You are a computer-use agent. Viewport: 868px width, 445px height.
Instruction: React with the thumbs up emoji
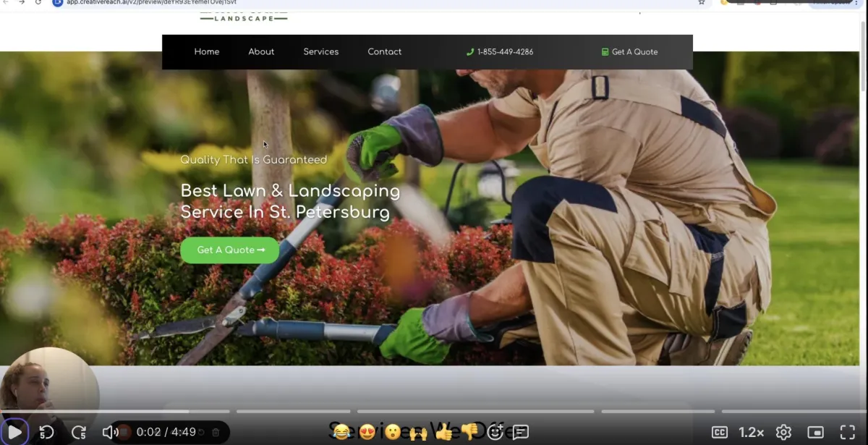pyautogui.click(x=444, y=433)
